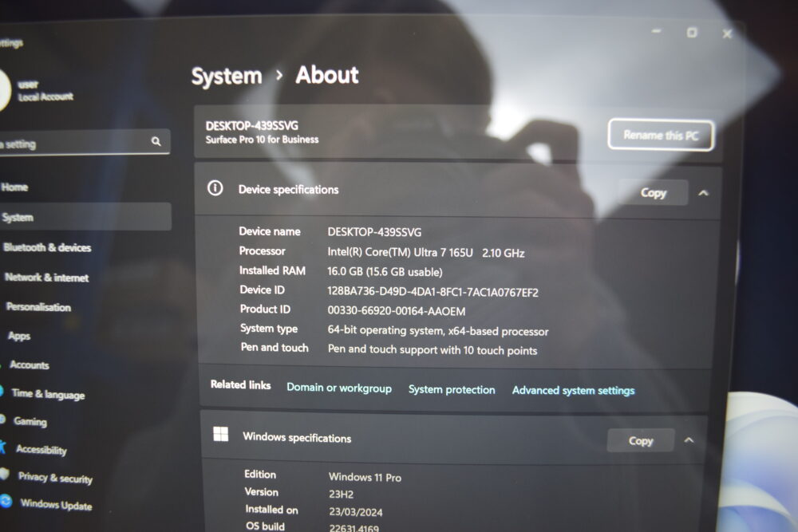Maximize the Settings window
Screen dimensions: 798x532
(x=692, y=33)
